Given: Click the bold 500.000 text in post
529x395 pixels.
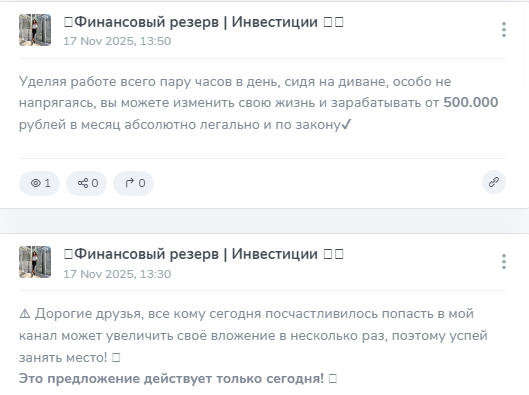Looking at the screenshot, I should click(471, 103).
